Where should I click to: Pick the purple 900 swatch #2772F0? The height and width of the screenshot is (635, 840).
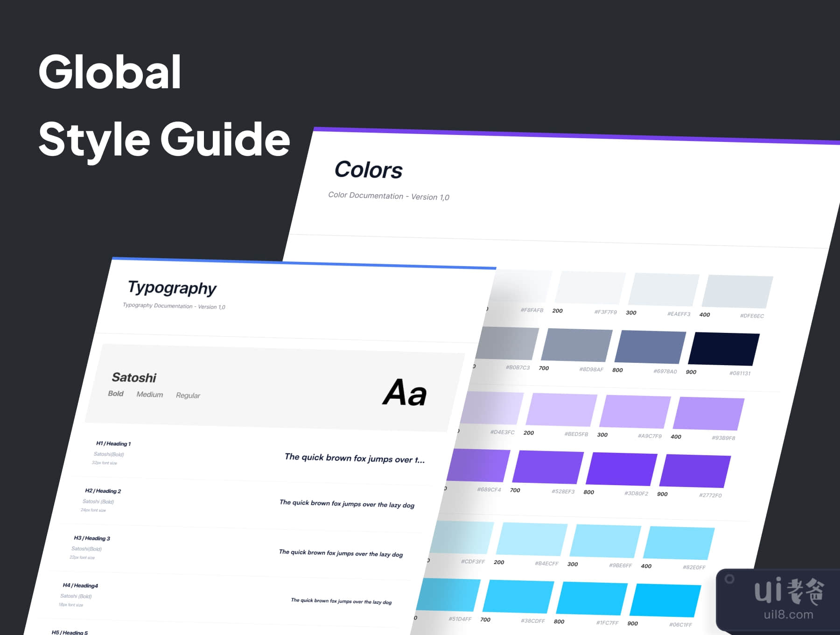[695, 471]
